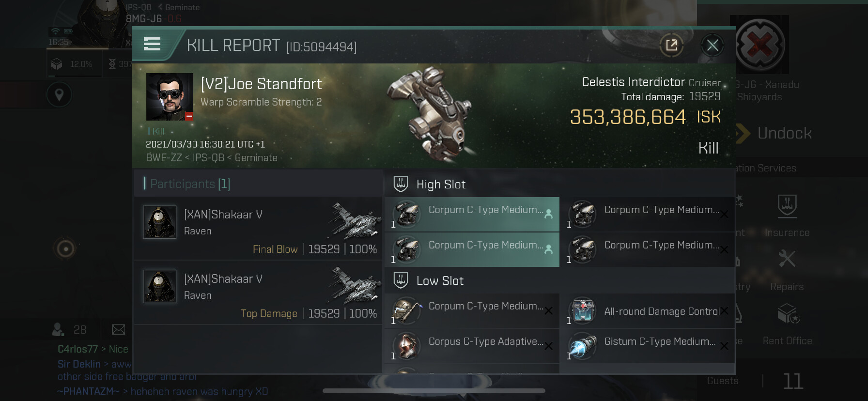Click the share kill report icon

(x=671, y=46)
